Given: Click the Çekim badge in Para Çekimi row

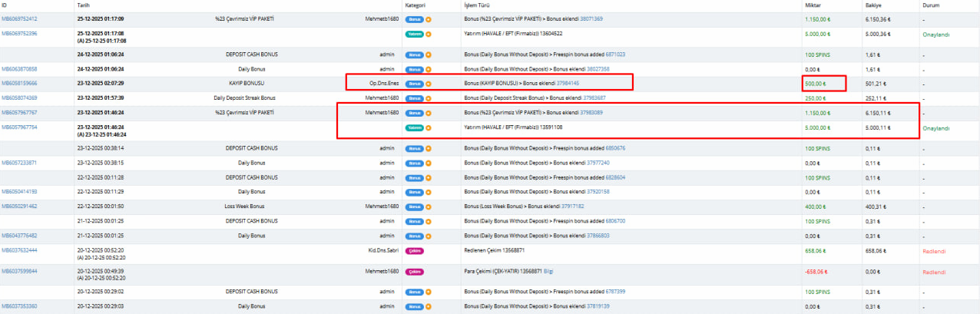Looking at the screenshot, I should (x=414, y=271).
